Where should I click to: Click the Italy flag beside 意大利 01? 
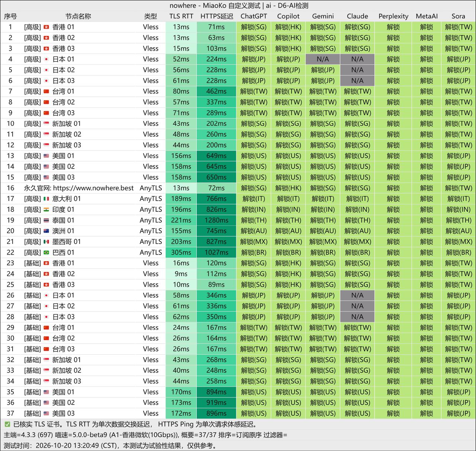coord(46,199)
